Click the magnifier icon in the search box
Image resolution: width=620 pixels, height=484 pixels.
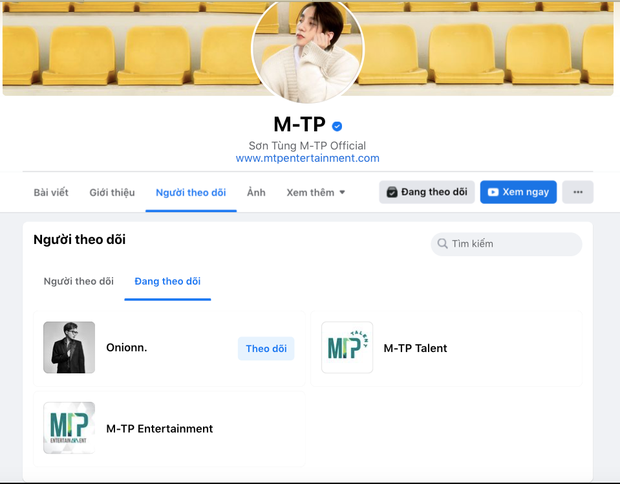[x=441, y=244]
